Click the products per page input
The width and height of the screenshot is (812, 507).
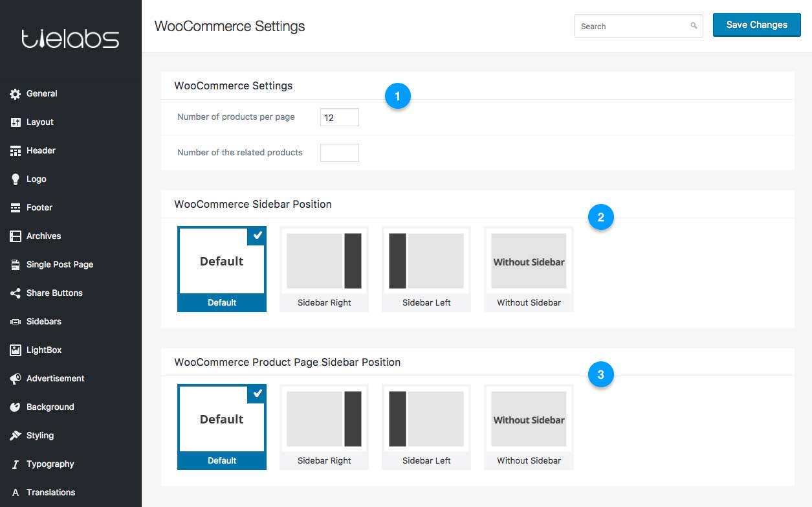pos(339,118)
